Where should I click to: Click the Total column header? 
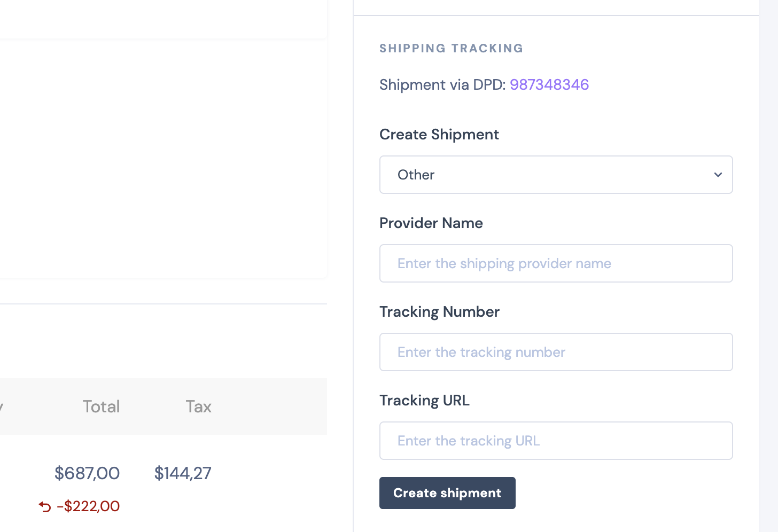pyautogui.click(x=101, y=406)
